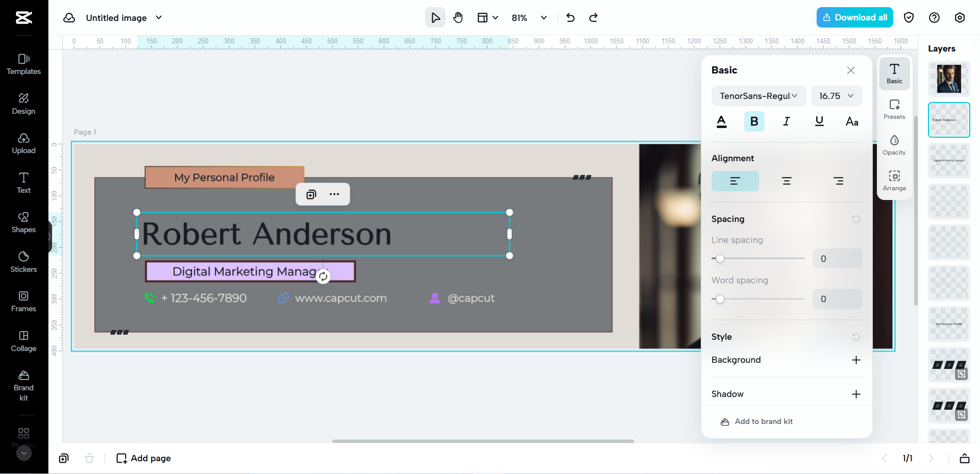Open the Stickers panel
The height and width of the screenshot is (474, 980).
coord(23,262)
